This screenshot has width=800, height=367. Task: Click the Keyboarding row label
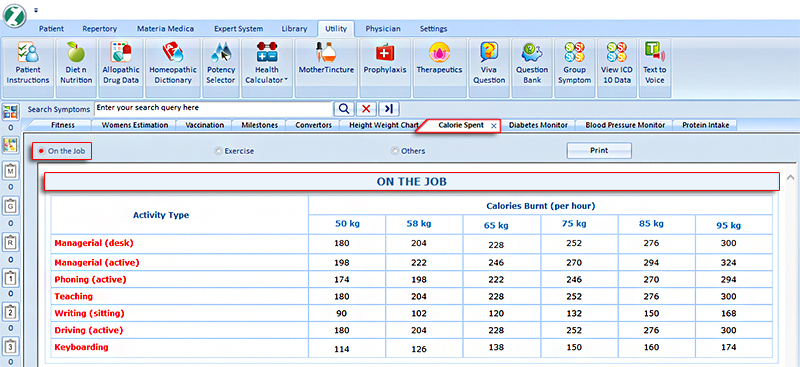81,347
